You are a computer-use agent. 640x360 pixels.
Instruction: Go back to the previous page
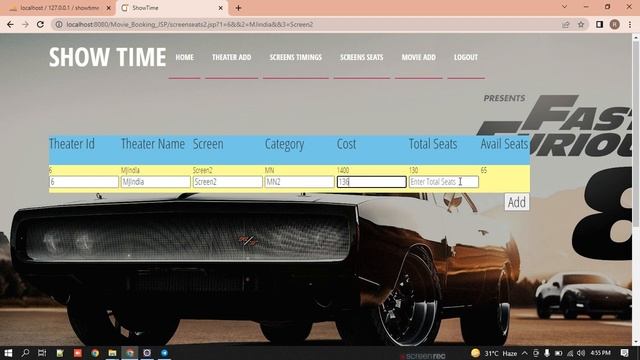10,24
